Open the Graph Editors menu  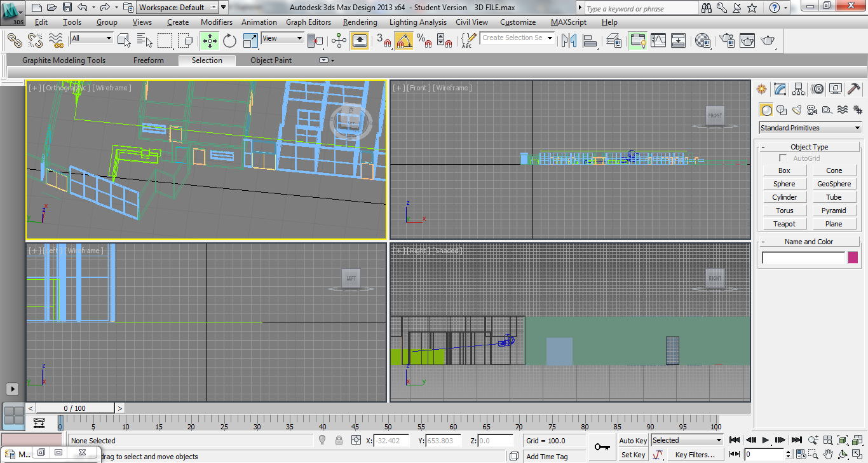[x=308, y=22]
